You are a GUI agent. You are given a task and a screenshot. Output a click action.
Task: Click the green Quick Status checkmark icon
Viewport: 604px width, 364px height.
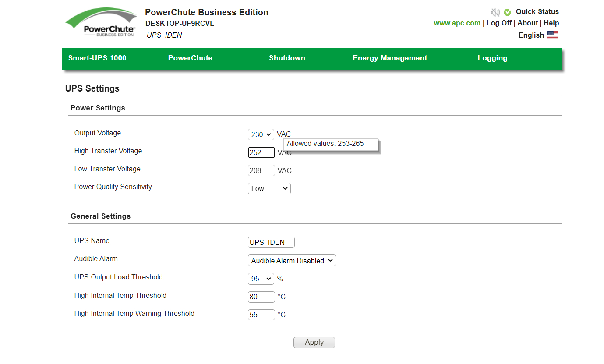coord(507,12)
